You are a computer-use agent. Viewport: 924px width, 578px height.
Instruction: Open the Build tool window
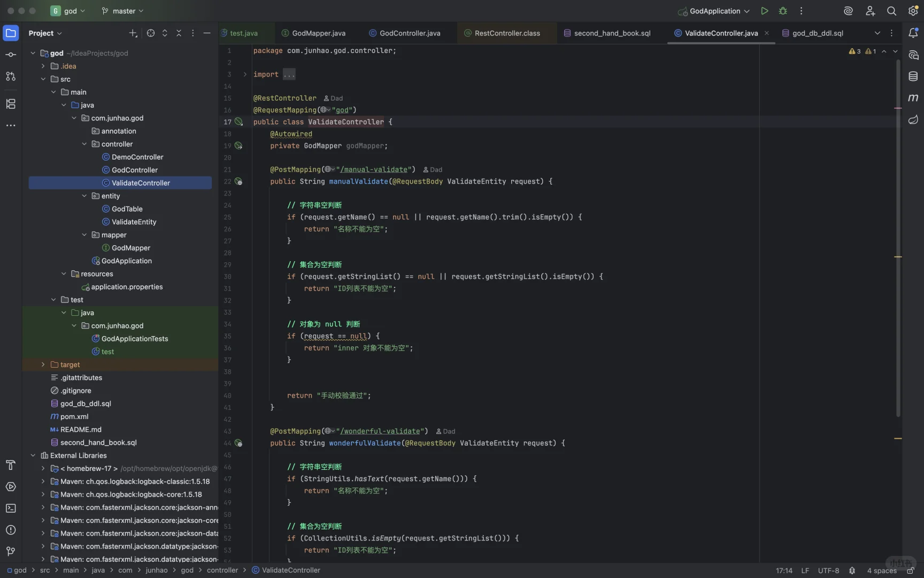tap(11, 465)
